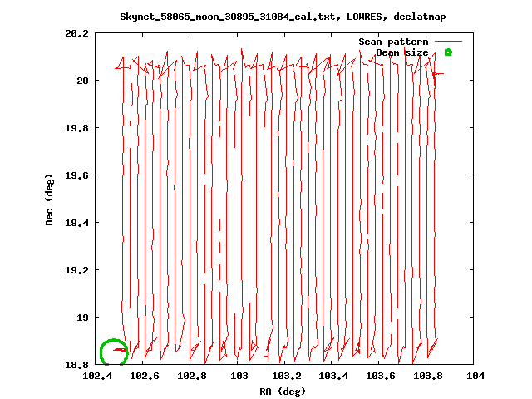Click the "Scan pattern" legend label
Image resolution: width=532 pixels, height=399 pixels.
[x=393, y=42]
